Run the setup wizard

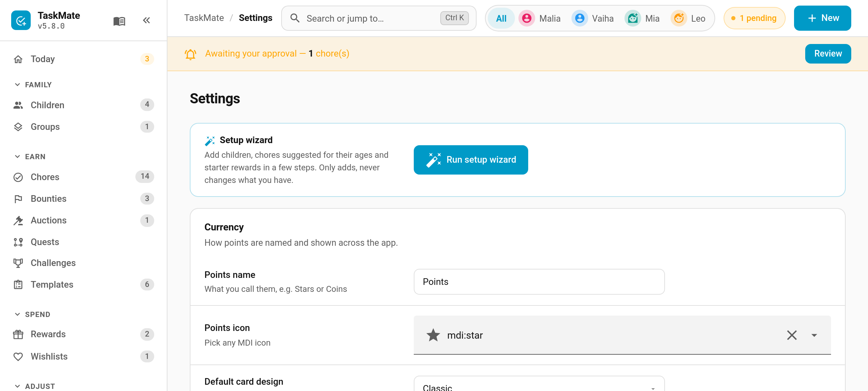click(471, 160)
